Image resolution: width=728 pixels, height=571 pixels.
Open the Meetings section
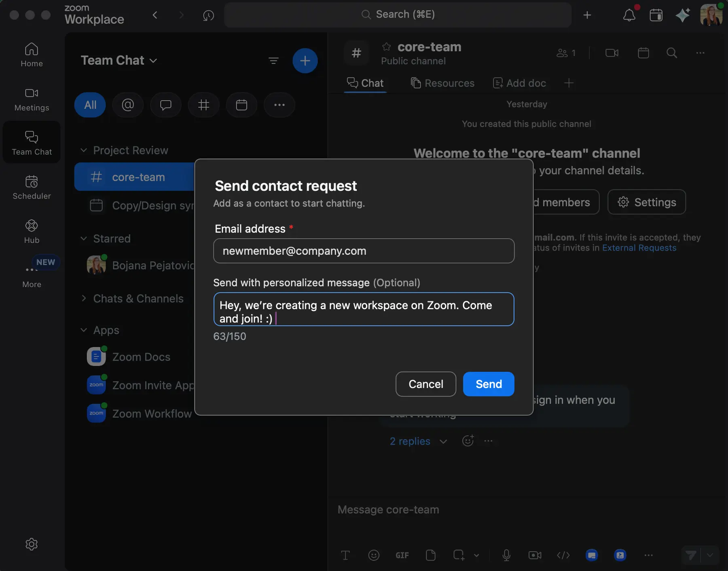(x=32, y=99)
